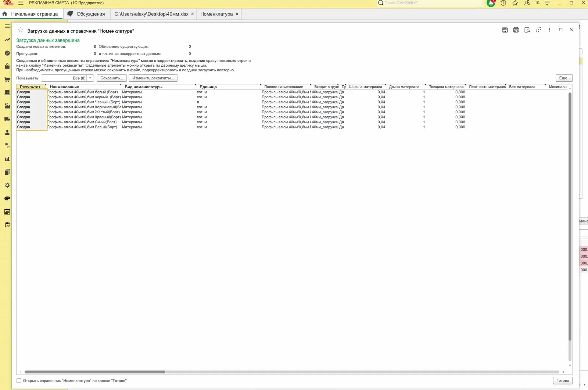
Task: Click the Изменить реквизиты button
Action: [x=153, y=78]
